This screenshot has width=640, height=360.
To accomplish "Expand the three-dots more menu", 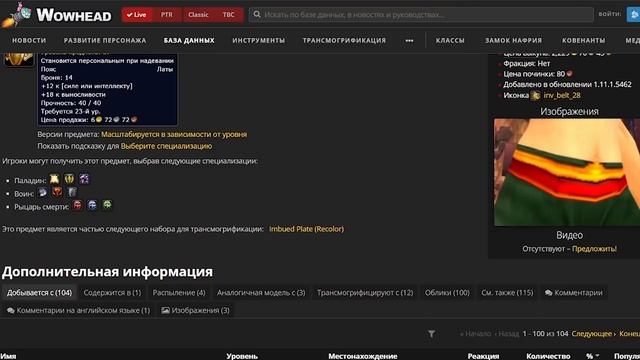I will pos(409,40).
